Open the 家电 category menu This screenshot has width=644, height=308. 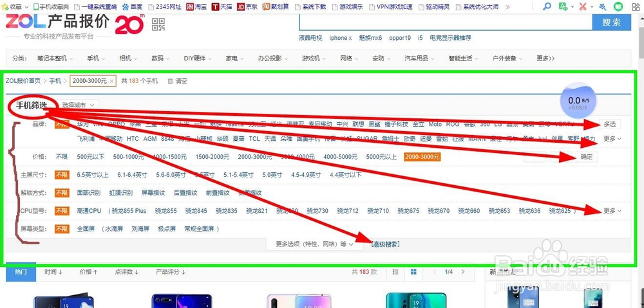point(235,59)
